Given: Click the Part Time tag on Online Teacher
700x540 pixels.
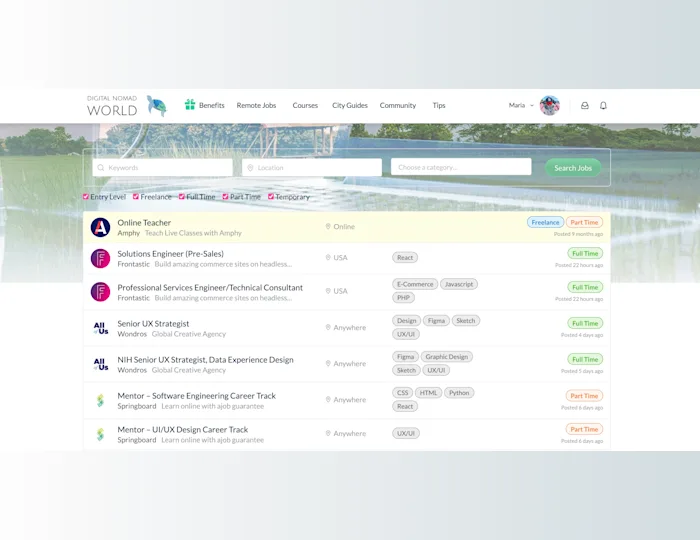Looking at the screenshot, I should [584, 222].
